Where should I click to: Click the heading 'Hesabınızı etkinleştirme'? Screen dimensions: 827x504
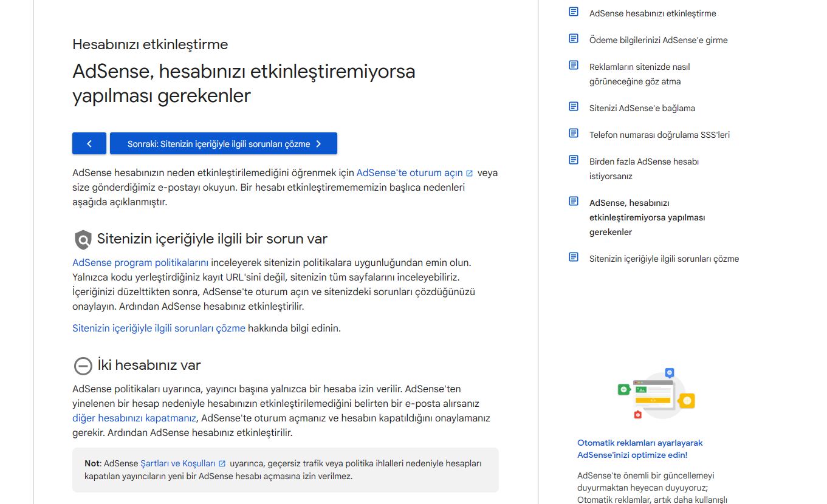pyautogui.click(x=150, y=44)
